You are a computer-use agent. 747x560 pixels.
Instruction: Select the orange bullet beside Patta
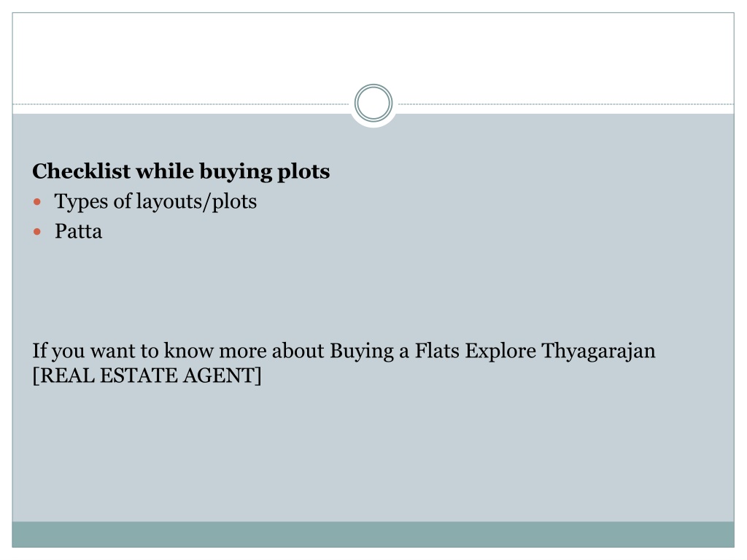click(37, 232)
